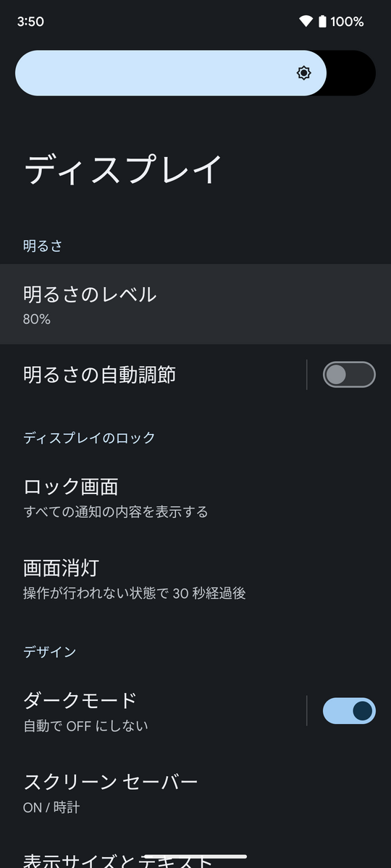Tap 操作が行われない状態で 30 秒経過後 subtitle
Viewport: 391px width, 868px height.
point(135,593)
